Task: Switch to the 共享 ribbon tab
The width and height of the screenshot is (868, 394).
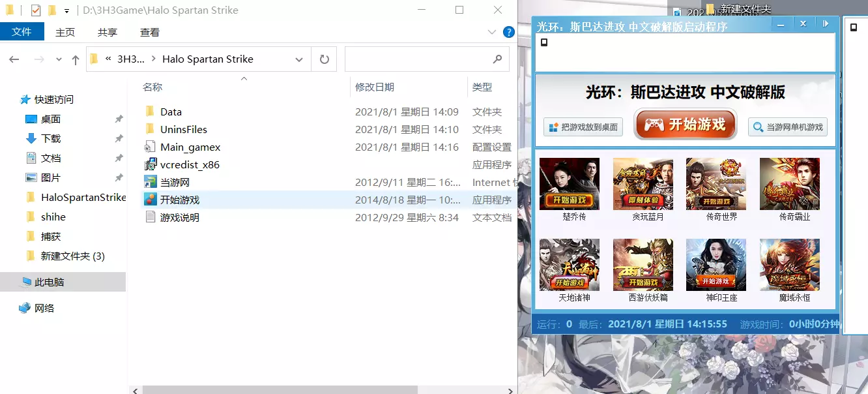Action: pos(108,32)
